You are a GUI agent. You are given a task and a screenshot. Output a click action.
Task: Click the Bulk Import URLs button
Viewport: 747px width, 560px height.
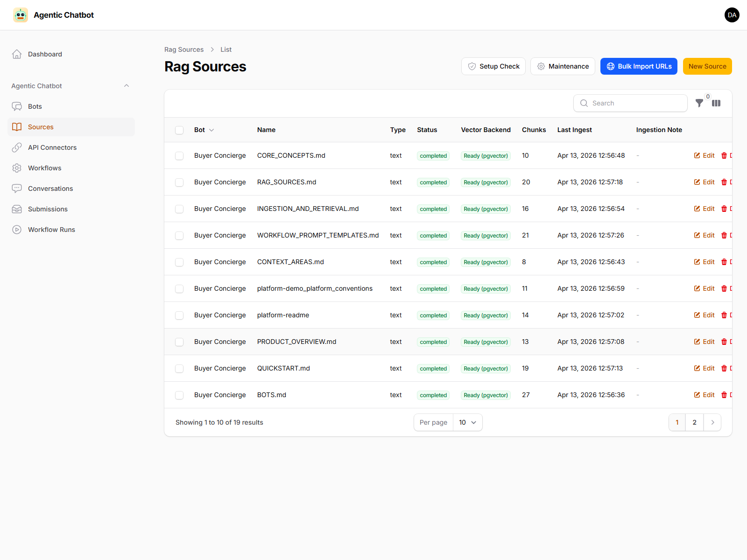click(x=639, y=66)
